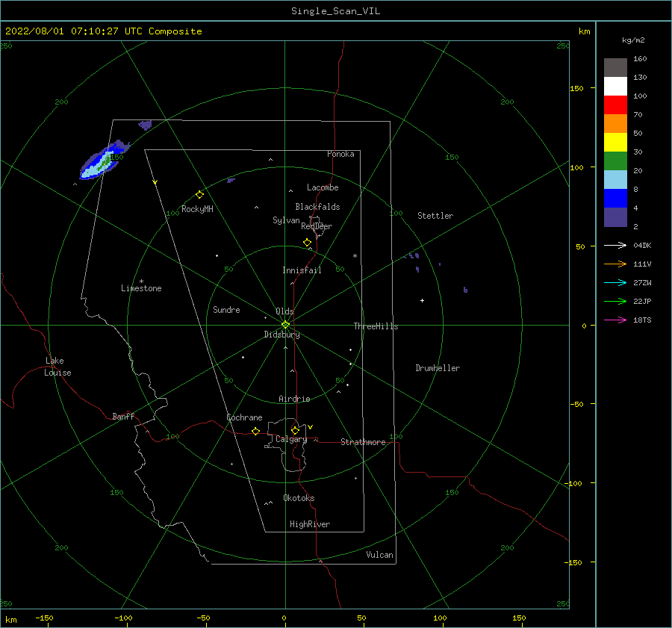
Task: Click the RockyMH label
Action: 197,209
